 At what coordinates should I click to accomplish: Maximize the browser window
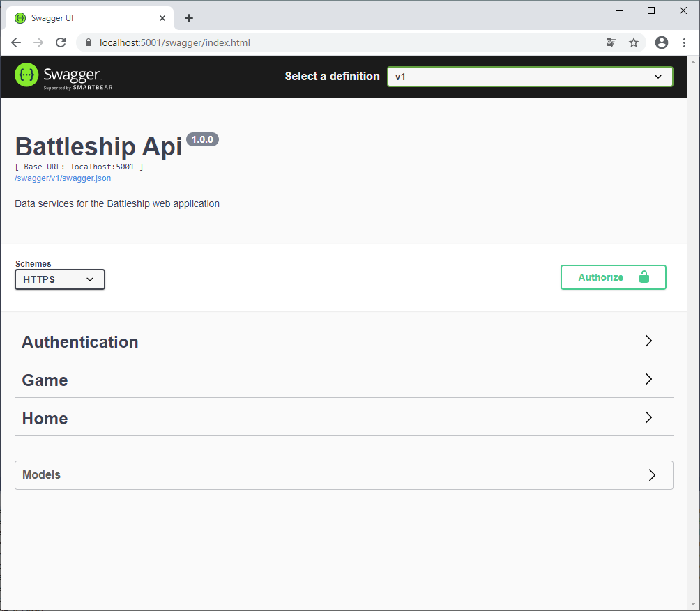651,10
